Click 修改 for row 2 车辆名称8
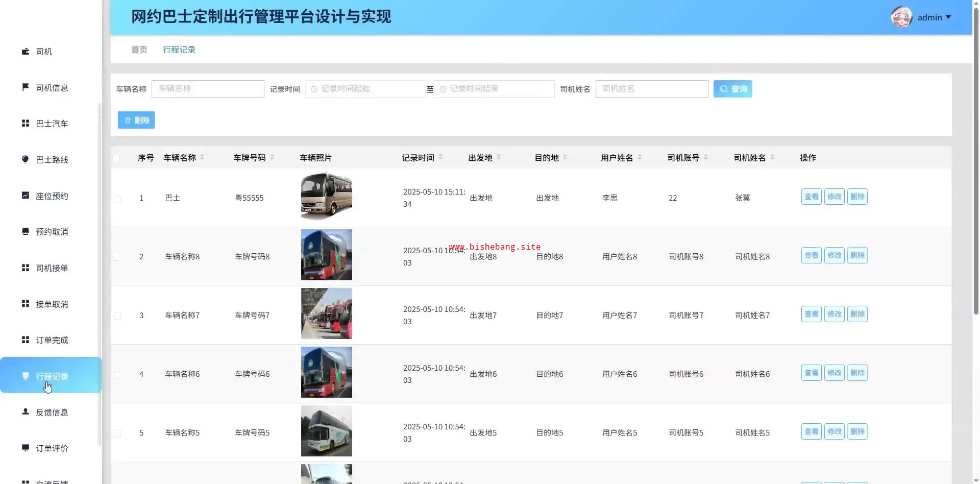 click(x=834, y=255)
